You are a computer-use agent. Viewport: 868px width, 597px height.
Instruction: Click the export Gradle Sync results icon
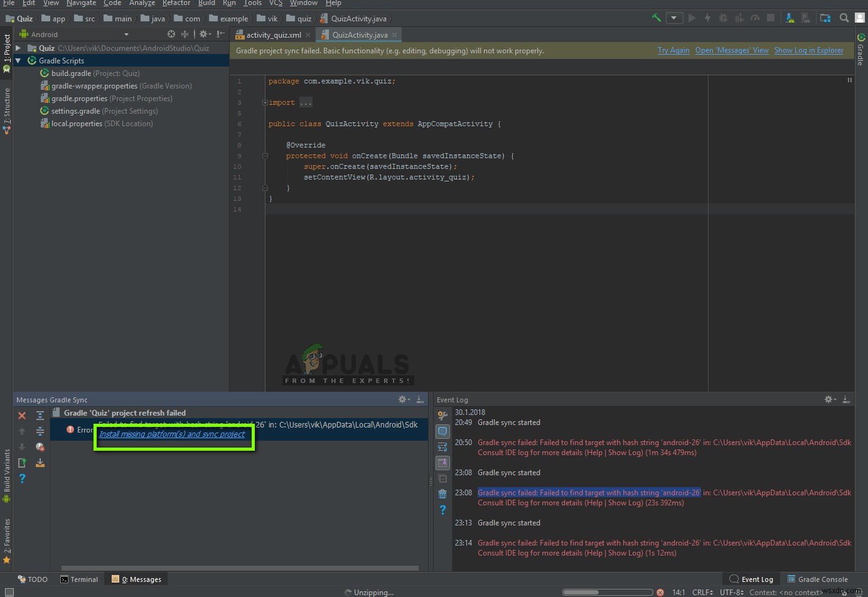click(40, 462)
